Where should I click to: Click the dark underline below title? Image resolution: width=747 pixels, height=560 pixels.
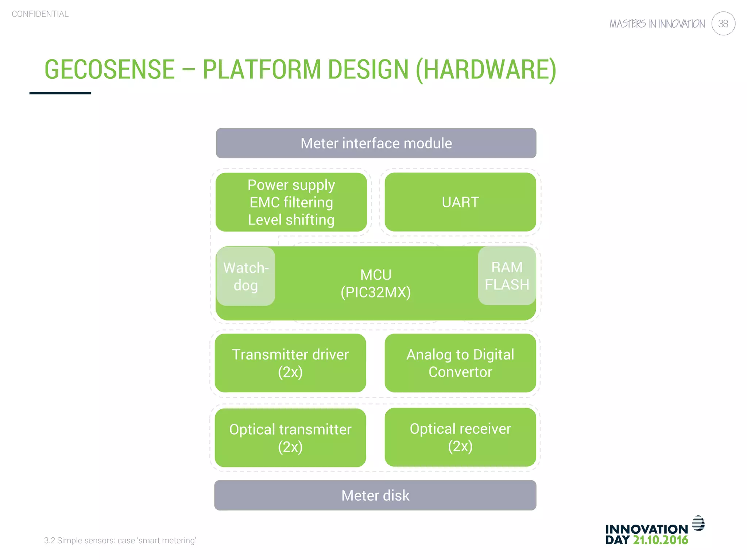60,93
